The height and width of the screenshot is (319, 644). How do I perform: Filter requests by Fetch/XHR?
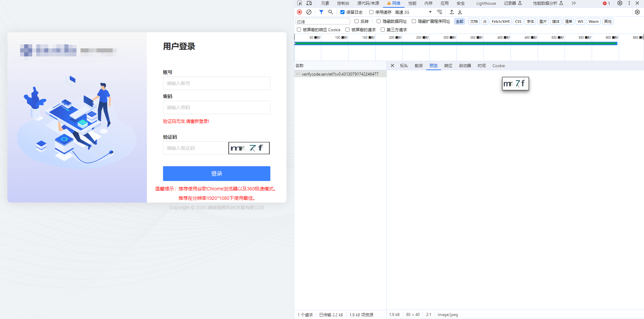501,21
